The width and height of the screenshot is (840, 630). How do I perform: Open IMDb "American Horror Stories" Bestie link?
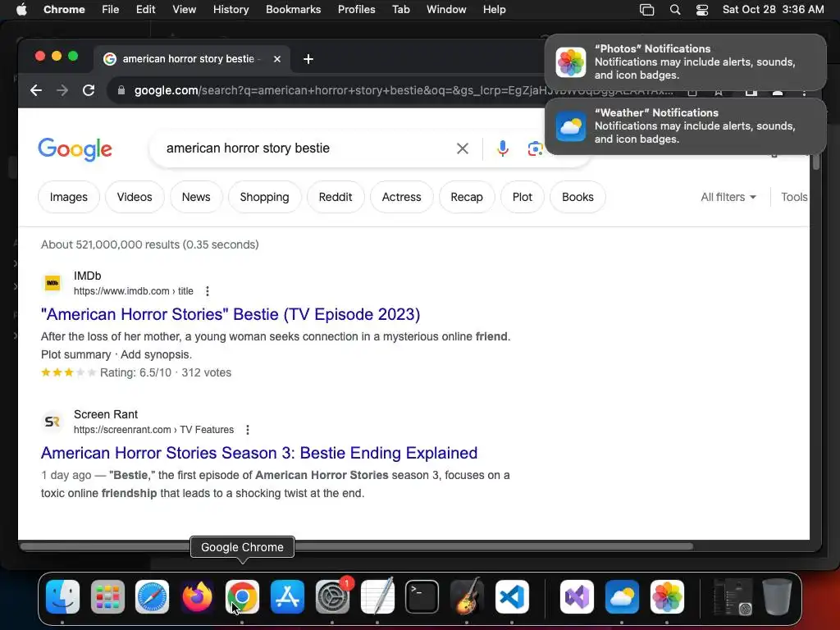[231, 314]
